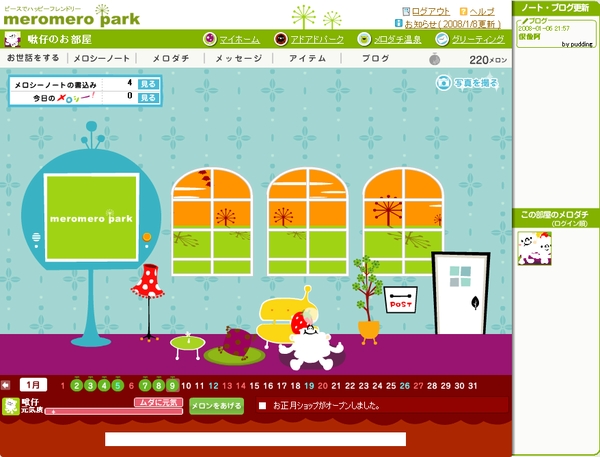
Task: Click the POST mailbox
Action: click(400, 299)
